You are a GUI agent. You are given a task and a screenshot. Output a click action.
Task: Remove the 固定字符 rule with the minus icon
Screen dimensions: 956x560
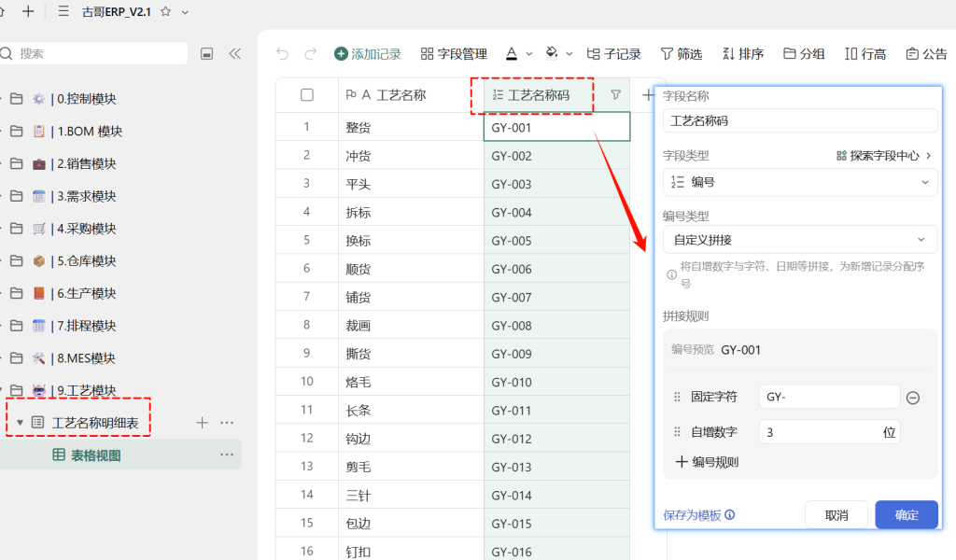[x=913, y=398]
